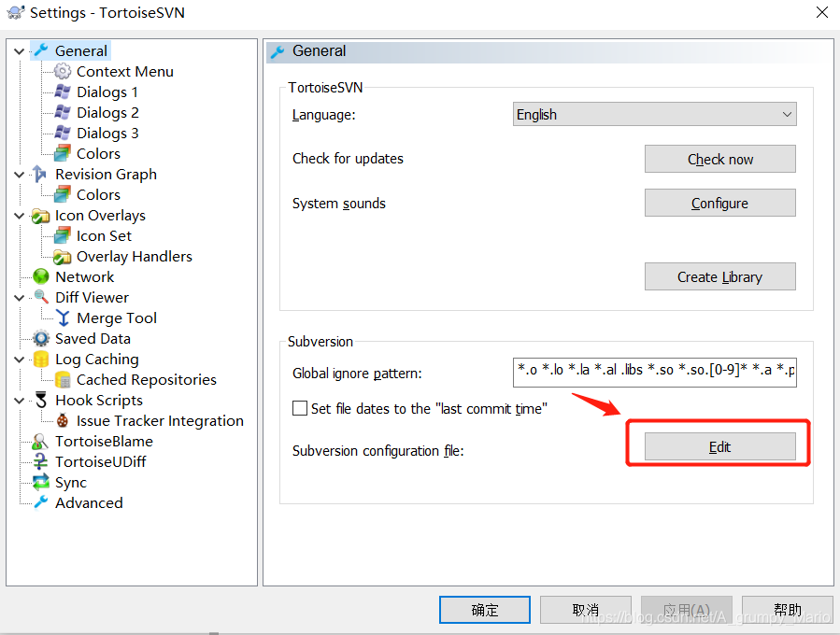Click the Merge Tool icon
This screenshot has width=840, height=635.
[64, 318]
